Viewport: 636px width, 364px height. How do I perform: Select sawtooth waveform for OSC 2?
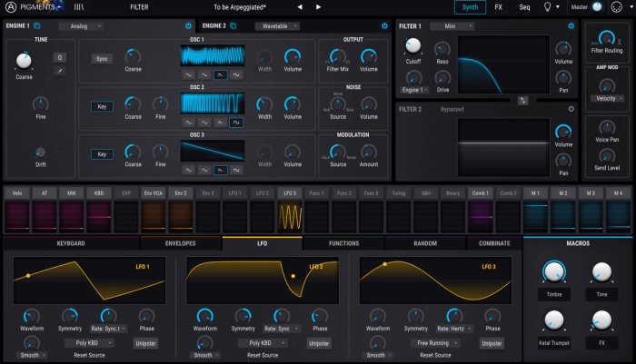pyautogui.click(x=220, y=123)
